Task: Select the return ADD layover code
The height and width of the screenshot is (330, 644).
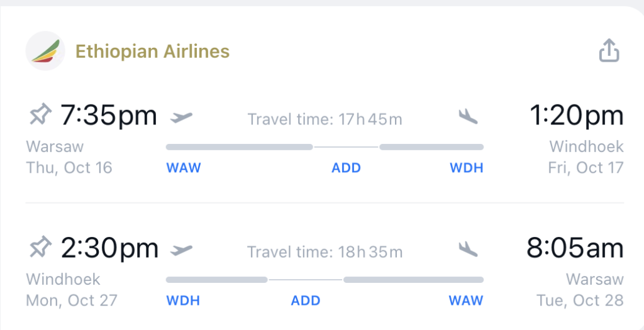Action: pos(306,300)
